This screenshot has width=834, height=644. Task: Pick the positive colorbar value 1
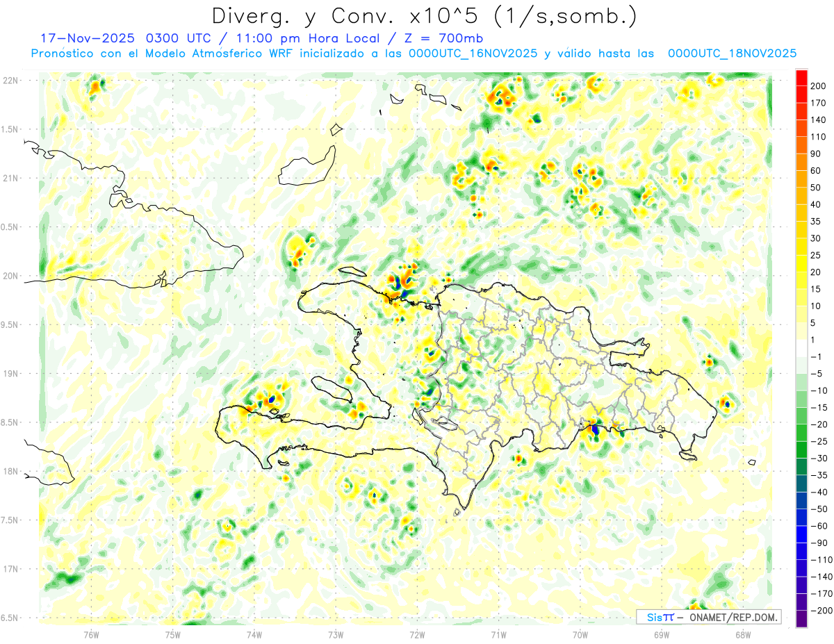(x=812, y=340)
